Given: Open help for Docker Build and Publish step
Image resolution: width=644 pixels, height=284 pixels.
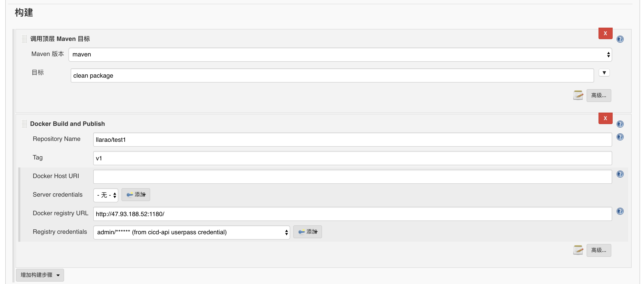Looking at the screenshot, I should [620, 124].
